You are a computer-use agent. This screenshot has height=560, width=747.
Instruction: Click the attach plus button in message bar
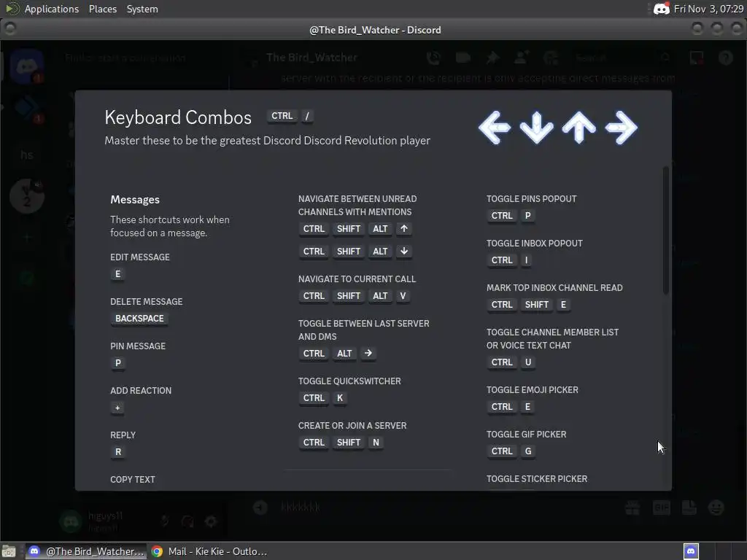pyautogui.click(x=260, y=507)
